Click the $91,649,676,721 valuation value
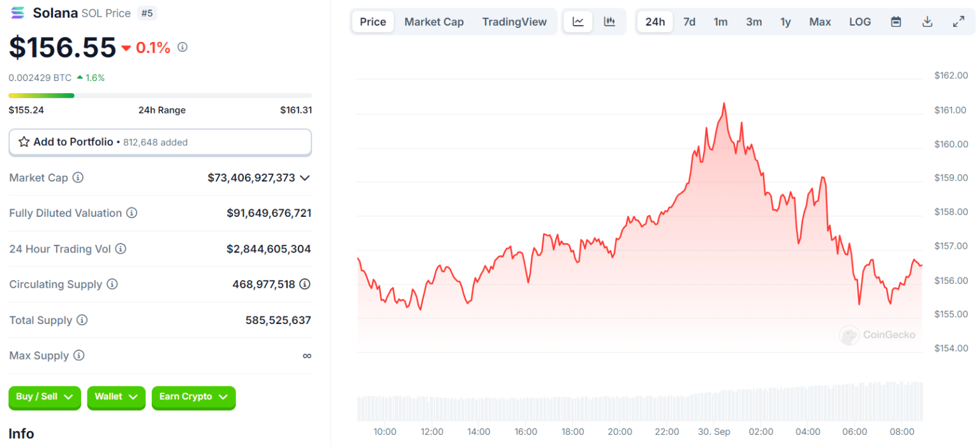Screen dimensions: 980x447 pos(269,213)
